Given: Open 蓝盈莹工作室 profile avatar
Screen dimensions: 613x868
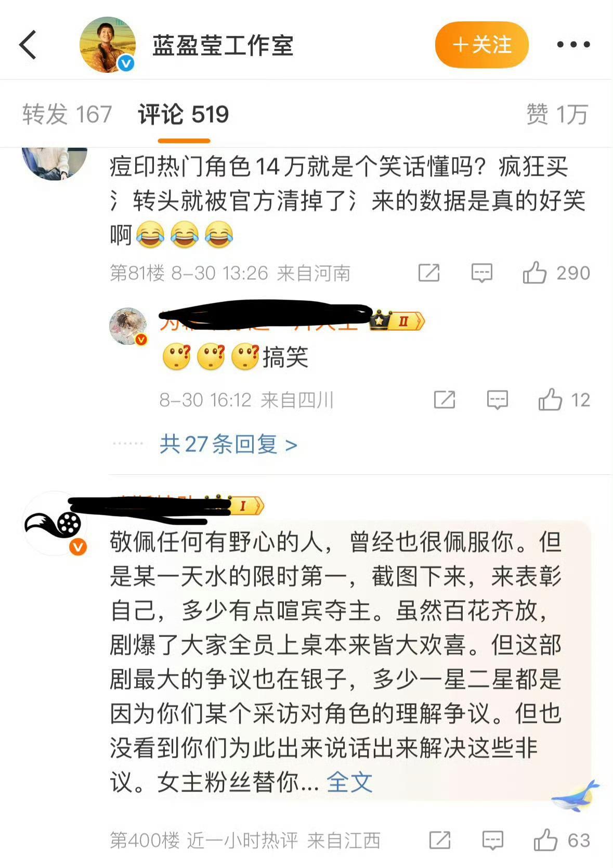Looking at the screenshot, I should click(108, 45).
